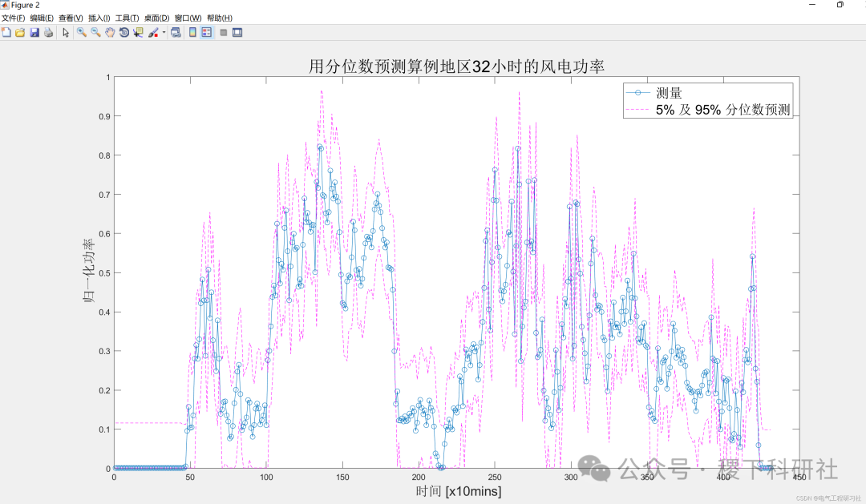The image size is (866, 504).
Task: Select the Zoom Out magnifier tool
Action: point(95,33)
